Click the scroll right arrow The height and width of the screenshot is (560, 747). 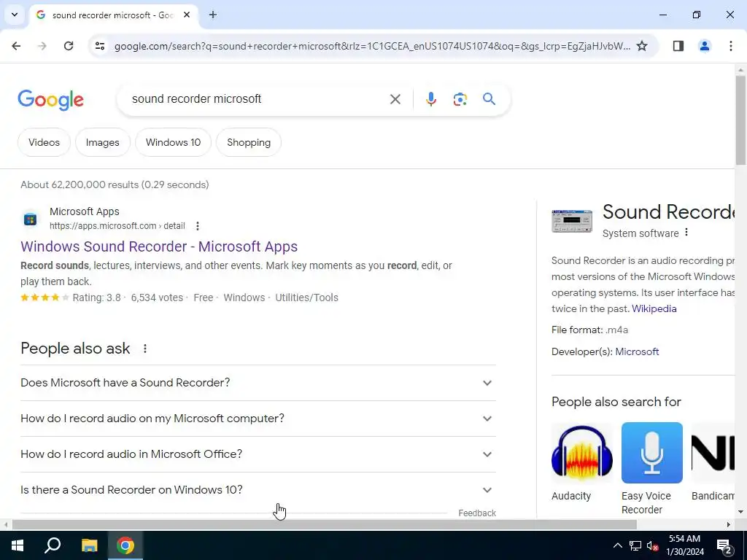click(729, 524)
